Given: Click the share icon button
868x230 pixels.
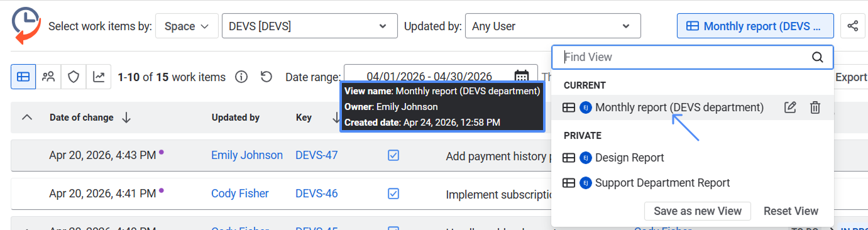Looking at the screenshot, I should click(852, 26).
